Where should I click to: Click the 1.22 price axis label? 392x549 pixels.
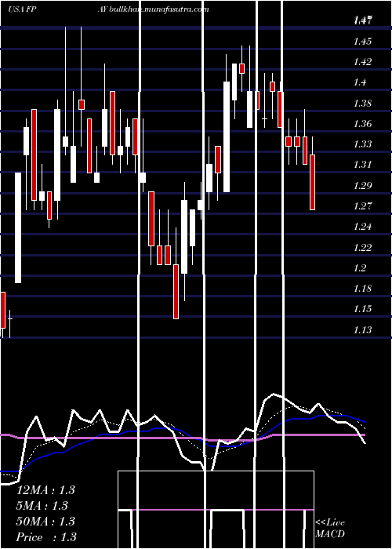point(363,248)
